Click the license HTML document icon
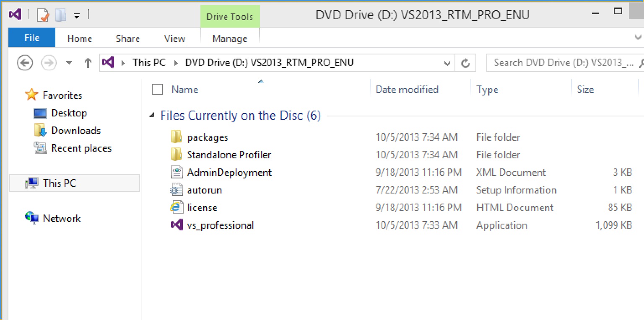 [177, 207]
